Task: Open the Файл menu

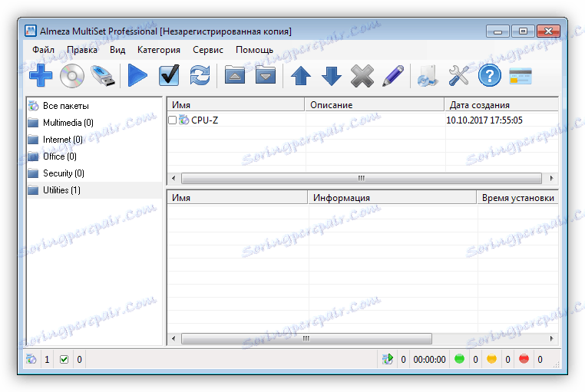Action: click(x=43, y=50)
